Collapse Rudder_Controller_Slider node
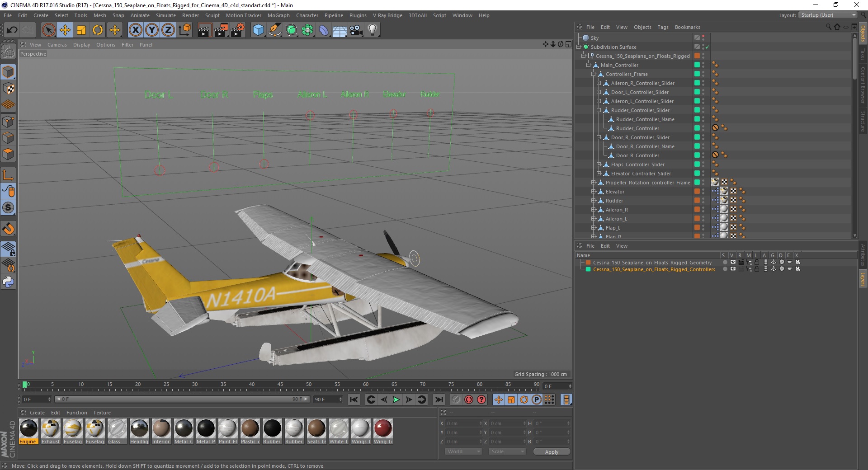 [599, 110]
